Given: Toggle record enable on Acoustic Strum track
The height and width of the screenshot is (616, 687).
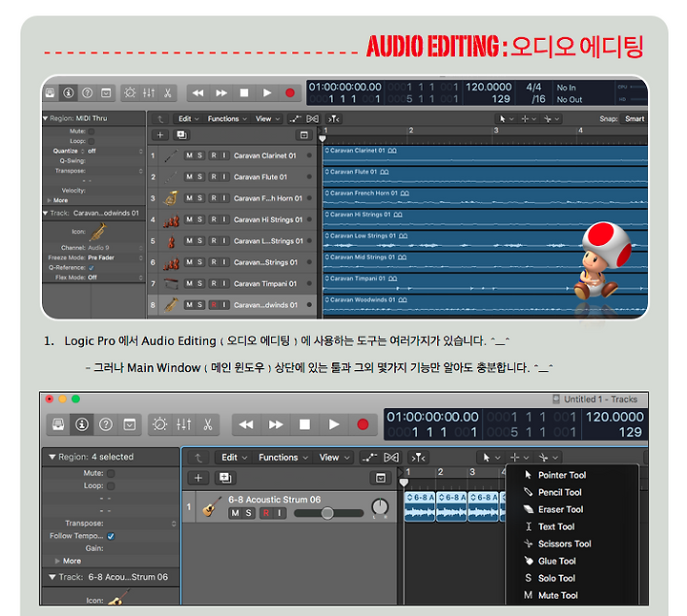Looking at the screenshot, I should [266, 513].
